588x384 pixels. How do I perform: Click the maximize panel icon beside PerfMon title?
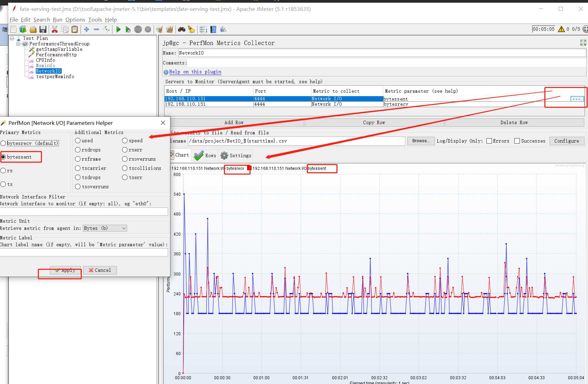[x=583, y=43]
